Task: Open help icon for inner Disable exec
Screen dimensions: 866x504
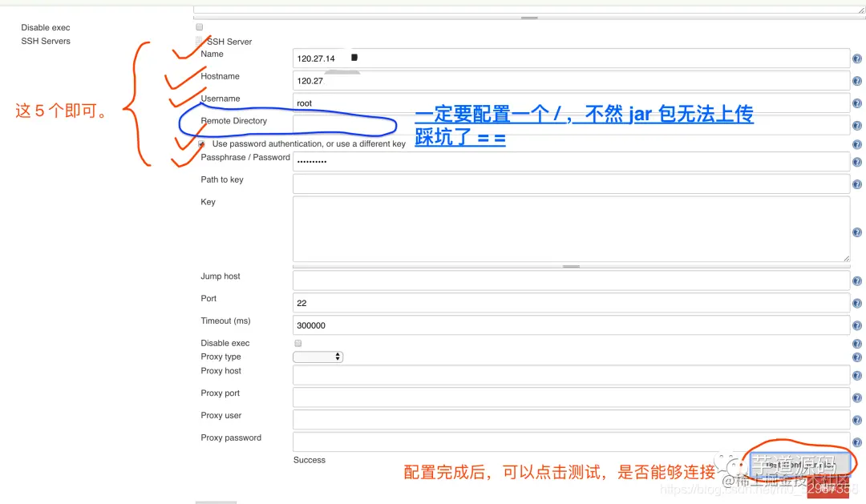Action: point(856,344)
